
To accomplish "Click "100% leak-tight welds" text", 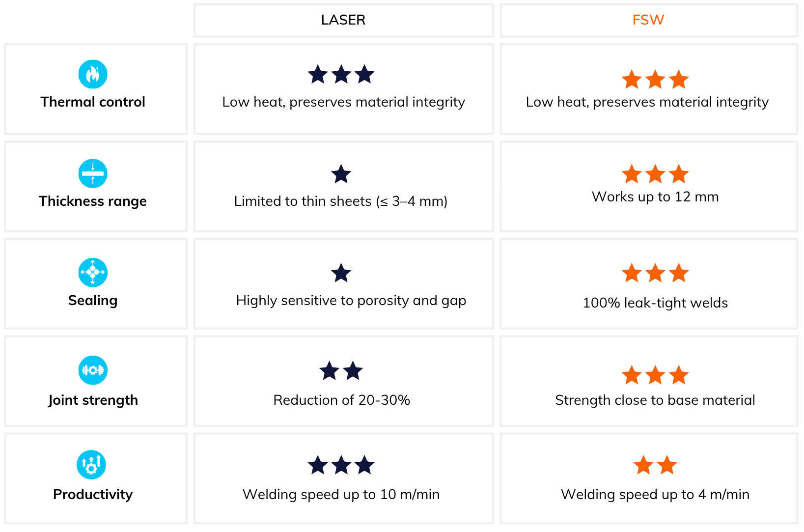I will coord(655,303).
